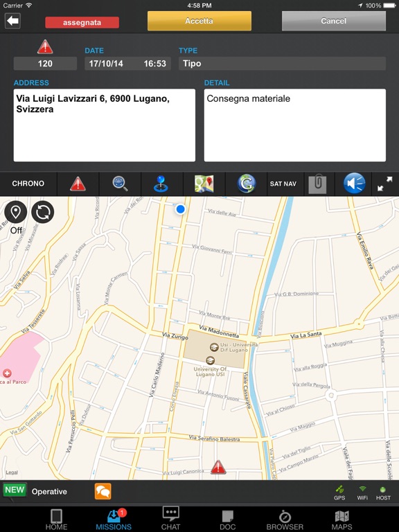Viewport: 399px width, 532px height.
Task: Tap the back arrow button
Action: pyautogui.click(x=12, y=21)
